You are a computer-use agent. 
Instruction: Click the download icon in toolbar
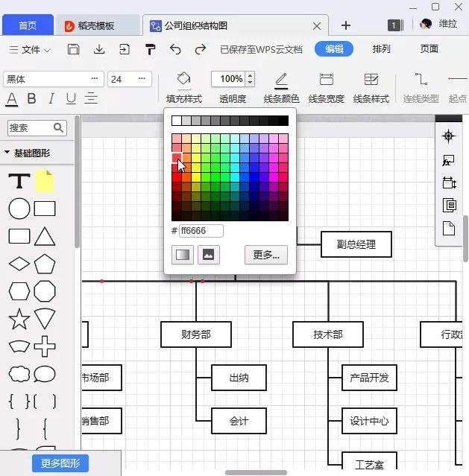pyautogui.click(x=99, y=49)
